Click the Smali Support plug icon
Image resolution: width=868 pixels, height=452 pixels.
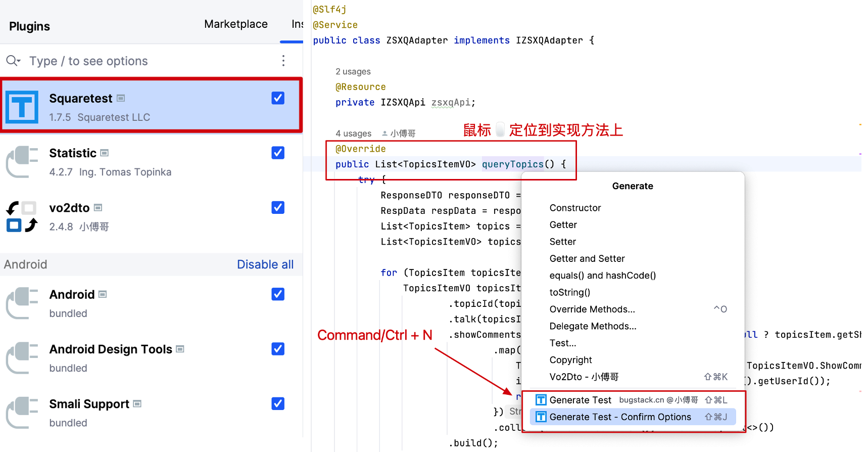click(22, 413)
